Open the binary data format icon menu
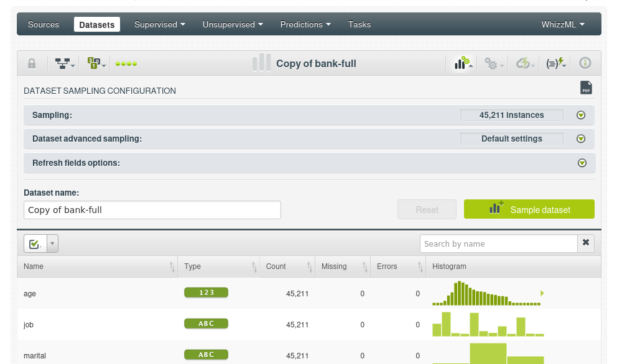 (x=96, y=63)
